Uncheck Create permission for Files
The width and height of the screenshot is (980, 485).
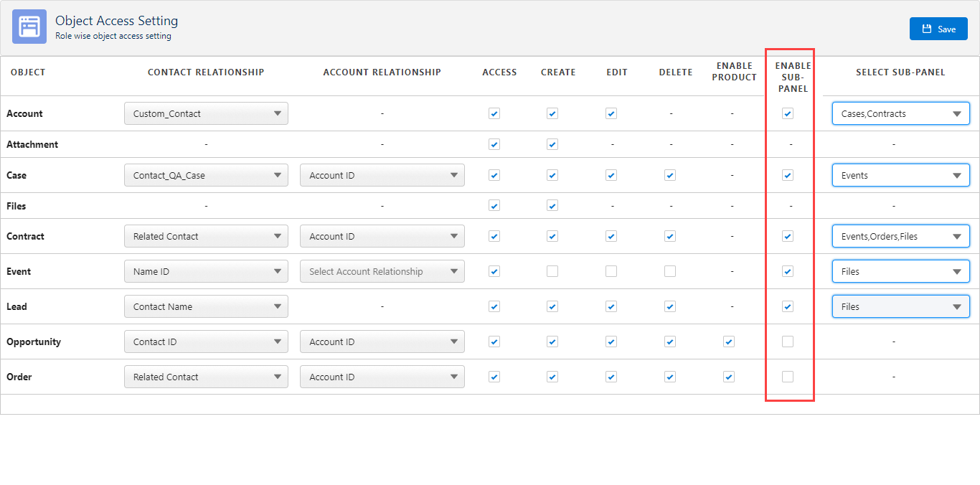tap(552, 206)
